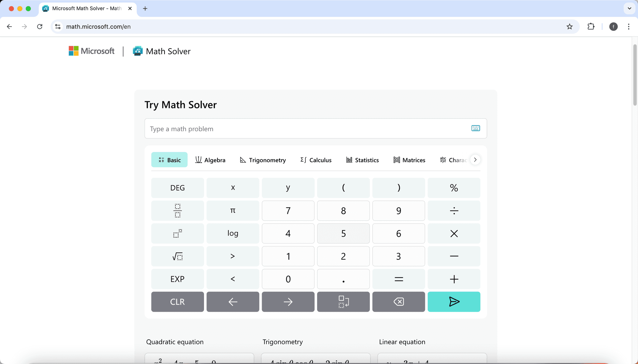The image size is (638, 364).
Task: Select the fraction input icon
Action: point(177,210)
